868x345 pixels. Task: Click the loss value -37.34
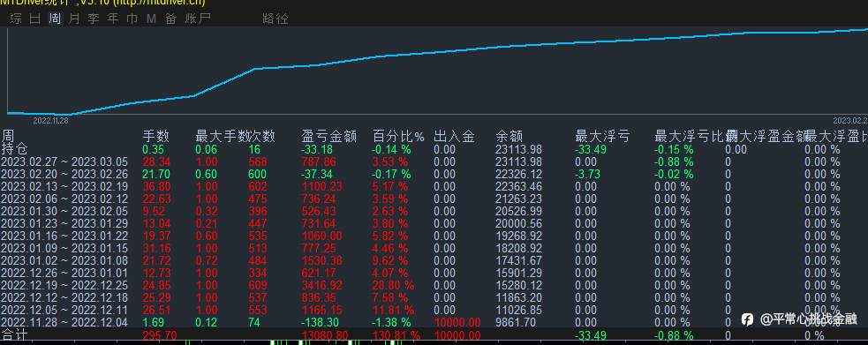[317, 174]
